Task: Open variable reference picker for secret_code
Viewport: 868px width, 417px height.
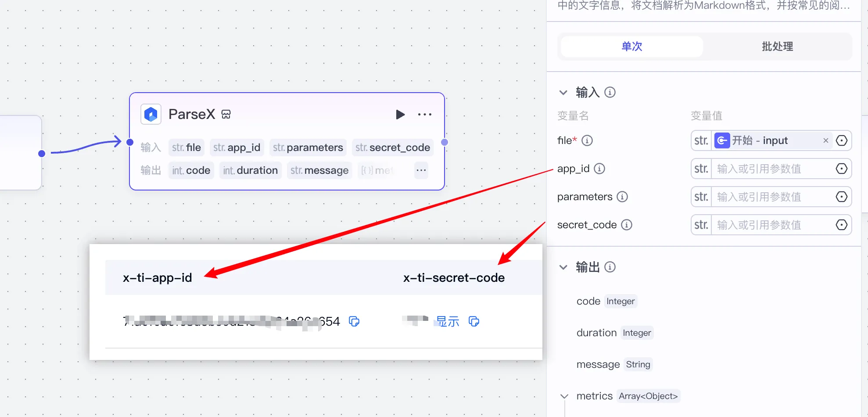Action: [842, 225]
